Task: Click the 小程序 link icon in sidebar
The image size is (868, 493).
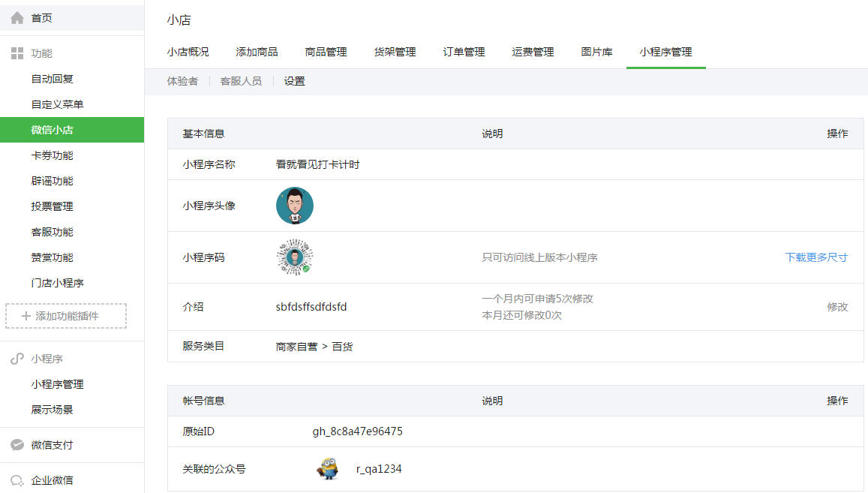Action: coord(17,359)
